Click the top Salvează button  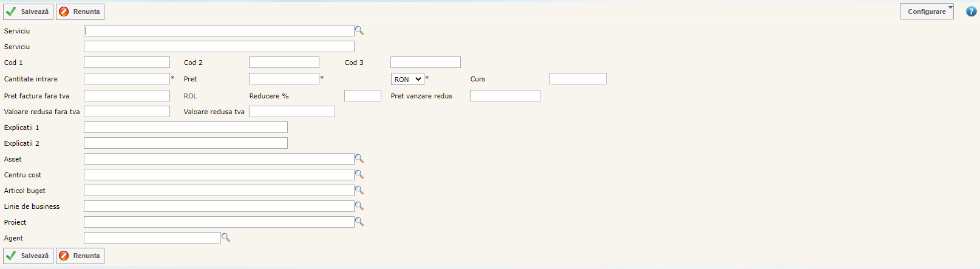29,12
